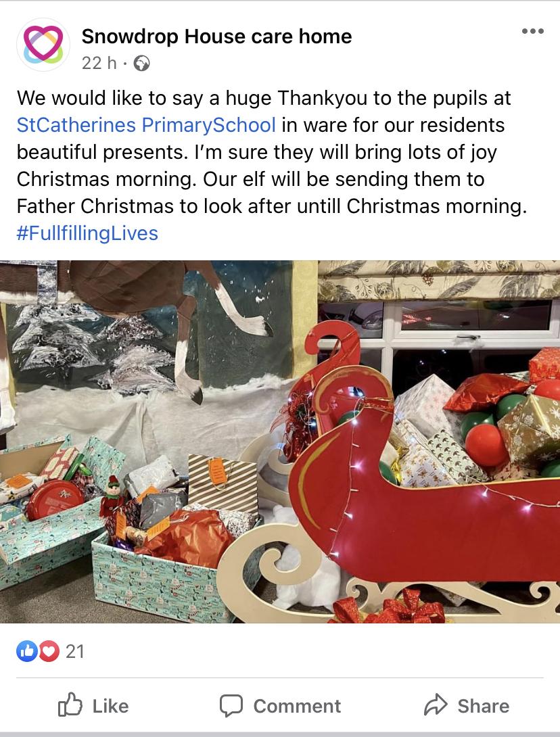This screenshot has height=737, width=560.
Task: View the 21 reactions count
Action: point(75,651)
